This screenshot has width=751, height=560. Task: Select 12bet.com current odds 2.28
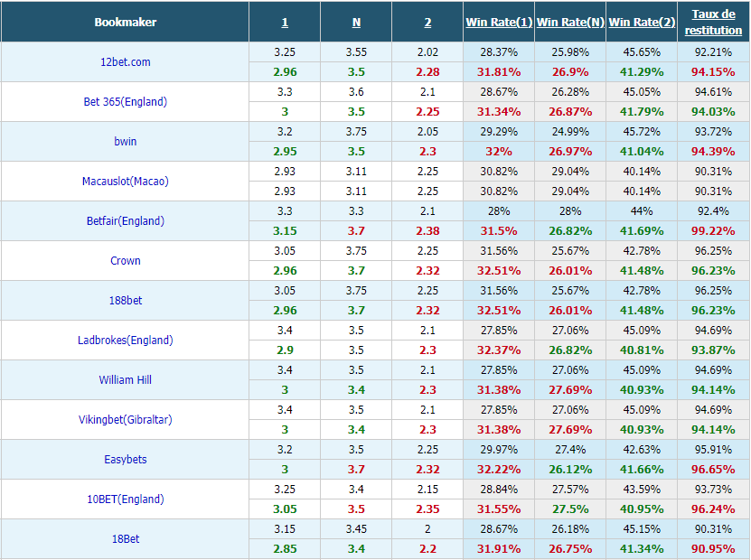click(x=427, y=71)
